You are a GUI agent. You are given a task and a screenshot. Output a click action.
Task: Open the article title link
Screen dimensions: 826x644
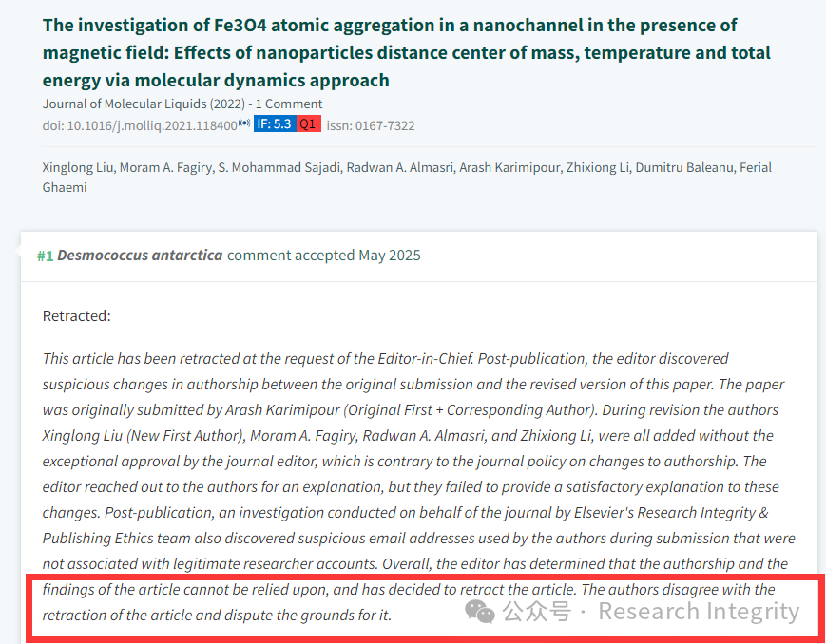coord(406,52)
